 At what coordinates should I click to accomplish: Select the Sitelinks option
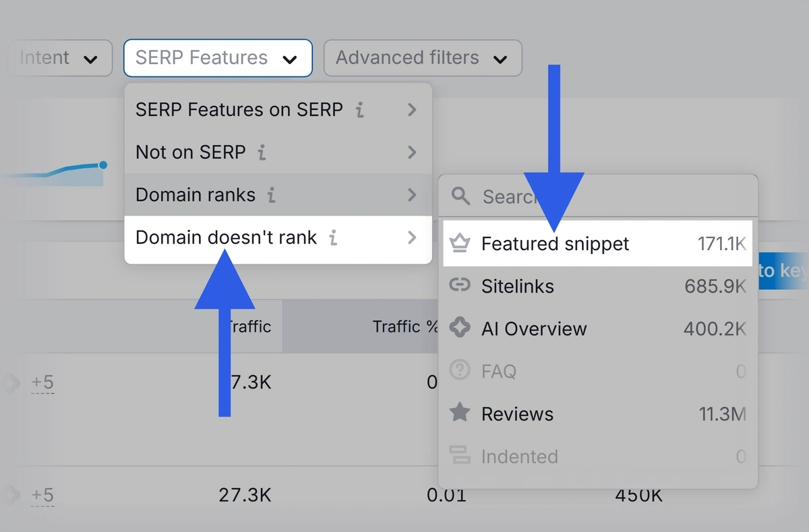coord(518,286)
